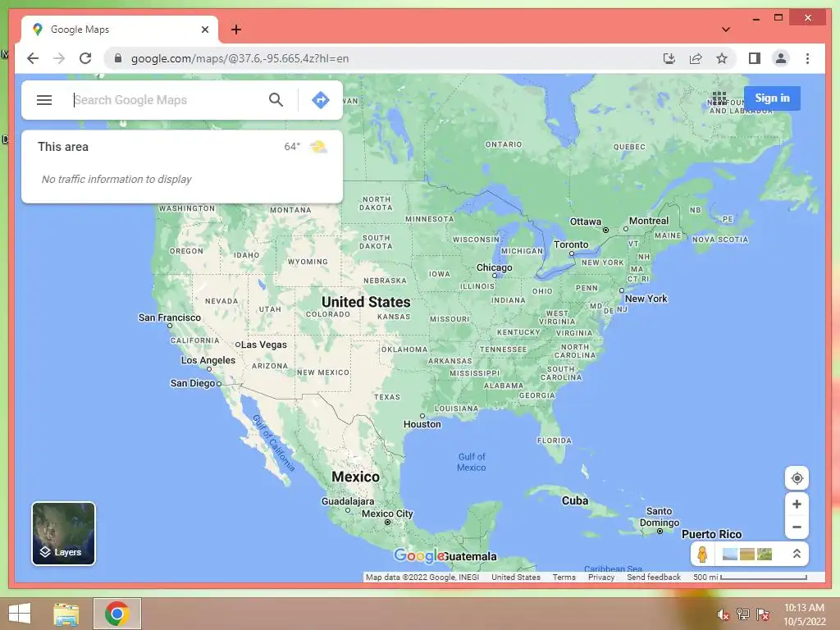The image size is (840, 630).
Task: Click the muted speaker tray icon
Action: pyautogui.click(x=723, y=614)
